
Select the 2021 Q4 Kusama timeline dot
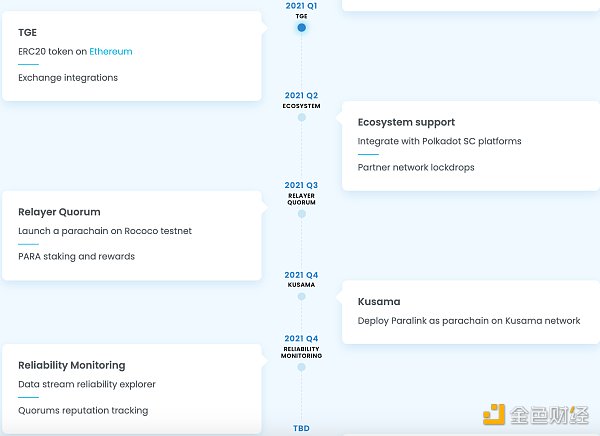301,296
